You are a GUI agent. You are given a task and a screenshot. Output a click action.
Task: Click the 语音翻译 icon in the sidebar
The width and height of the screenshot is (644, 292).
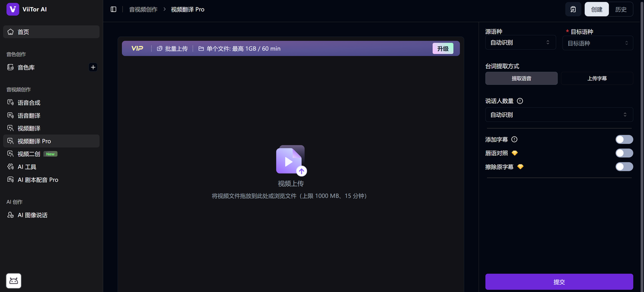coord(11,116)
